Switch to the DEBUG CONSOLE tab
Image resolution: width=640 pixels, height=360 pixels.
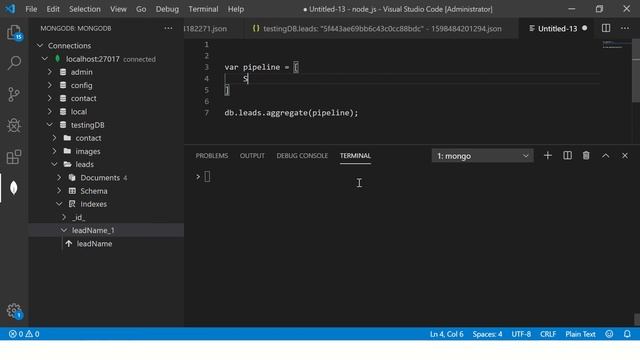tap(302, 156)
